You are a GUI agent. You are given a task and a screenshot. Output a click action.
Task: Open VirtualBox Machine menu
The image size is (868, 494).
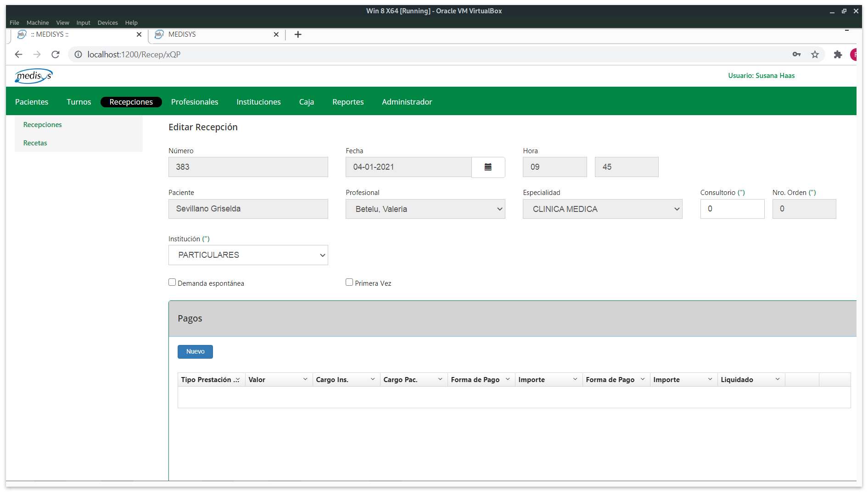[x=38, y=22]
